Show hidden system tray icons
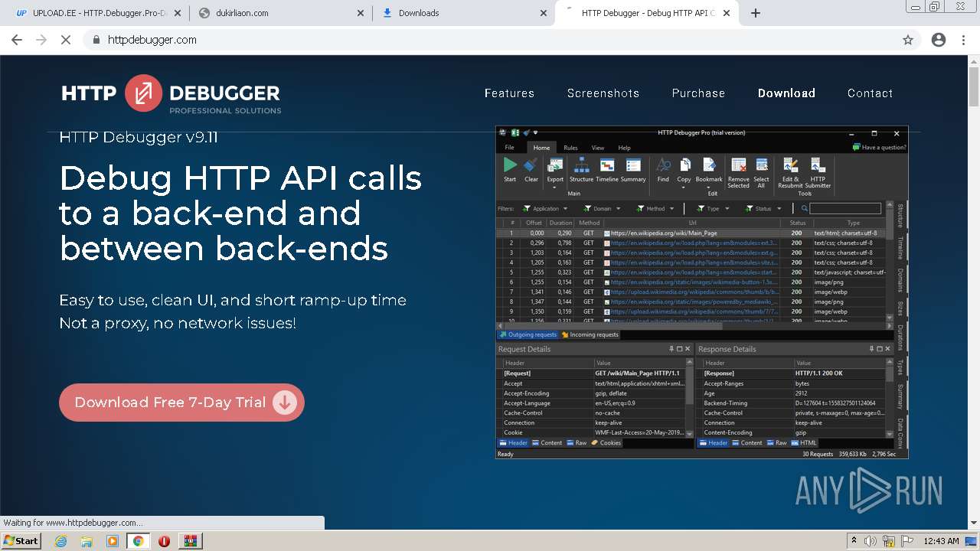This screenshot has height=551, width=980. tap(854, 541)
